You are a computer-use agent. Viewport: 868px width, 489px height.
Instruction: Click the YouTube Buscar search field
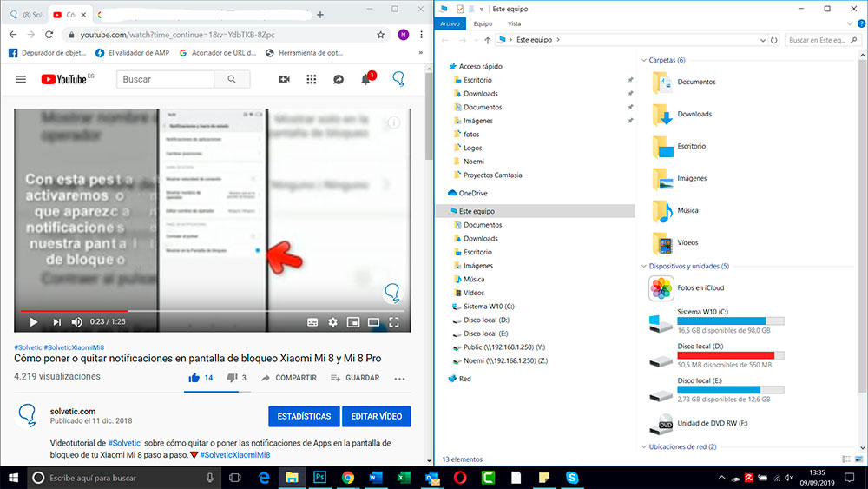click(165, 79)
